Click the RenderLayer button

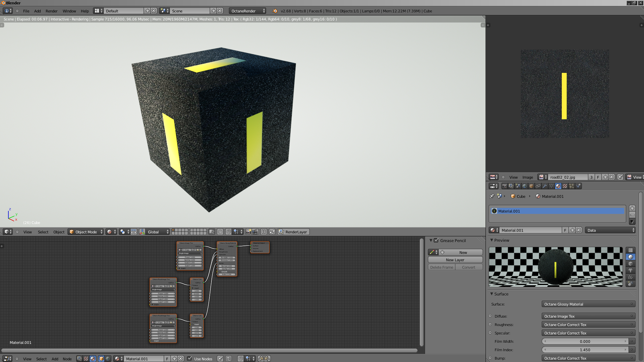(x=293, y=232)
